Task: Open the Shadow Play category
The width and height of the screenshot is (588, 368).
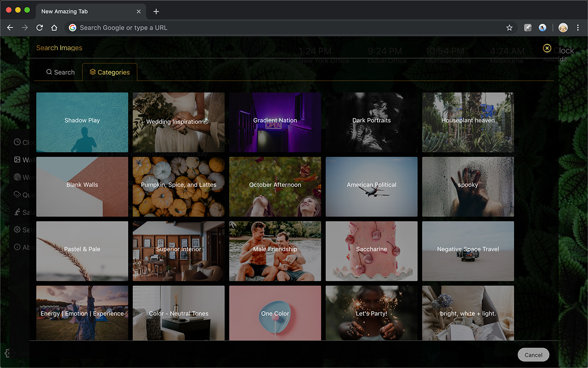Action: click(x=82, y=122)
